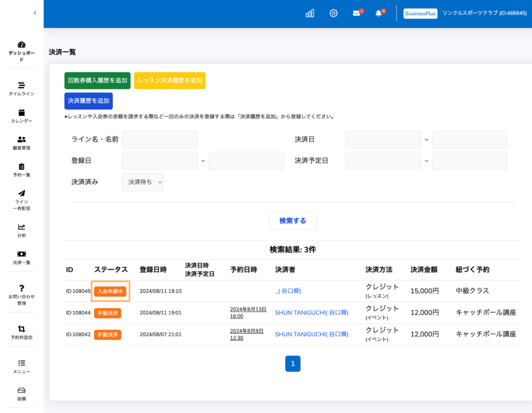
Task: Click the 決済方法 column header
Action: pyautogui.click(x=379, y=269)
